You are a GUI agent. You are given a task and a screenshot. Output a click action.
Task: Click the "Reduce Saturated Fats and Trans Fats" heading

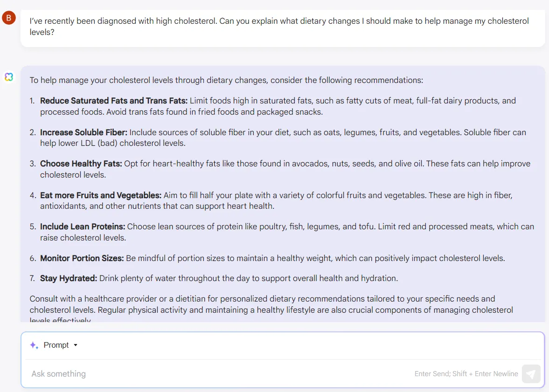114,101
